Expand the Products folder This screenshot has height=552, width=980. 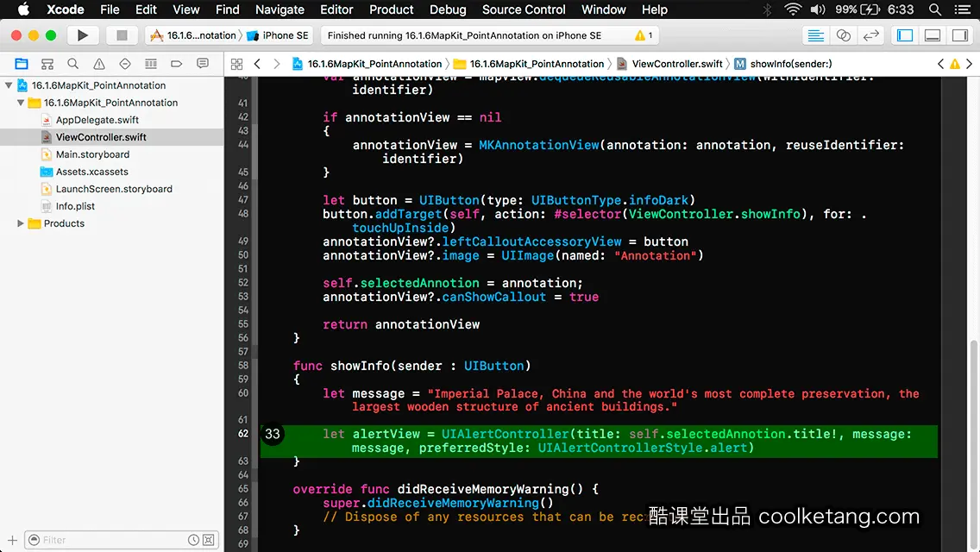point(21,223)
